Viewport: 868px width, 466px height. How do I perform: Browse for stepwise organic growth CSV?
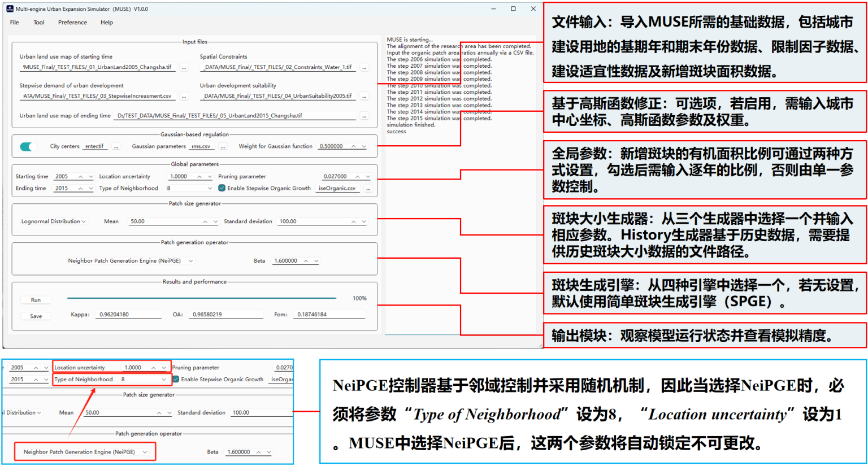click(x=368, y=189)
